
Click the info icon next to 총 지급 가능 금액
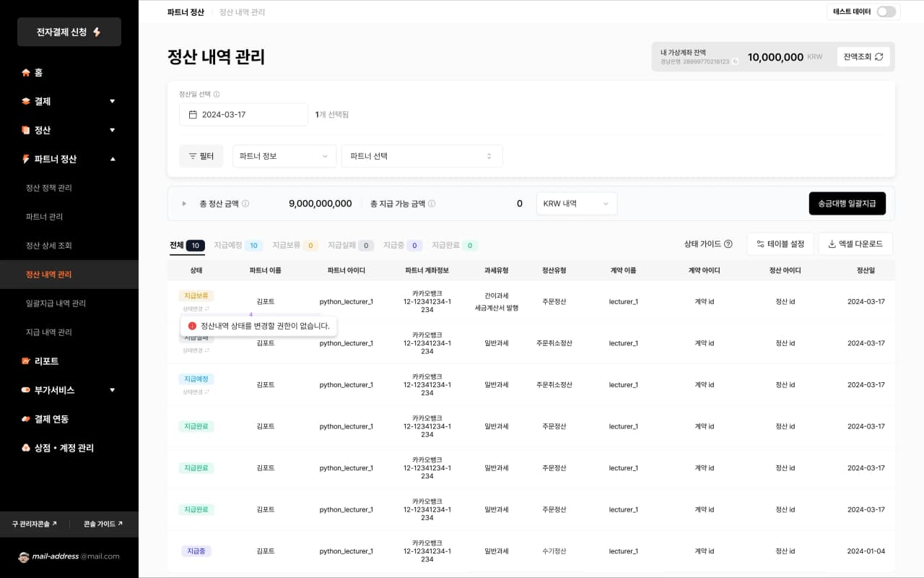[432, 204]
